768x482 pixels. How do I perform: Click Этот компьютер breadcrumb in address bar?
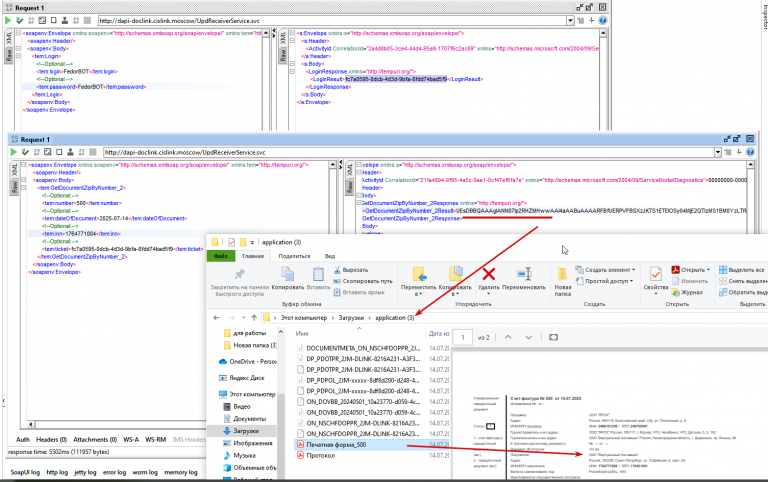pos(304,318)
